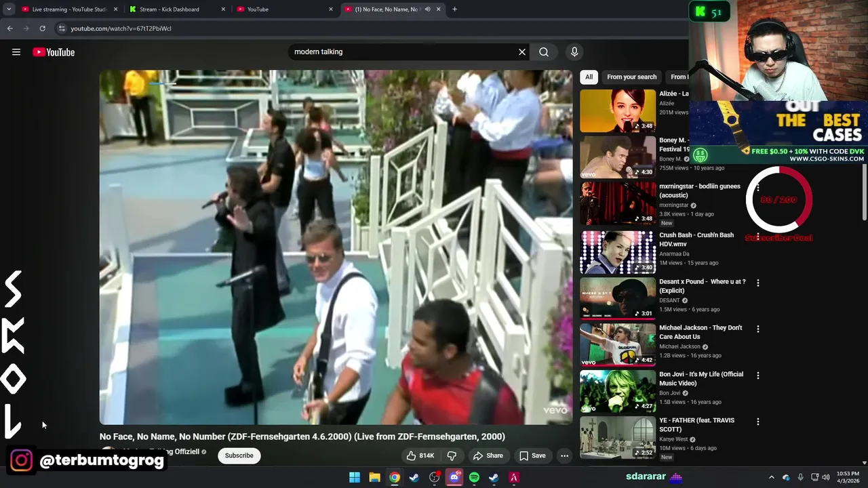Viewport: 868px width, 488px height.
Task: Reload the YouTube page
Action: coord(42,28)
